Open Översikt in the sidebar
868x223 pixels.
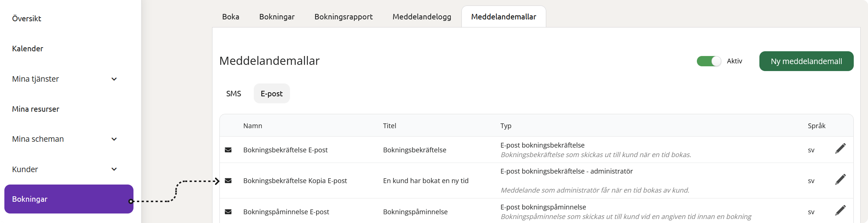tap(26, 18)
